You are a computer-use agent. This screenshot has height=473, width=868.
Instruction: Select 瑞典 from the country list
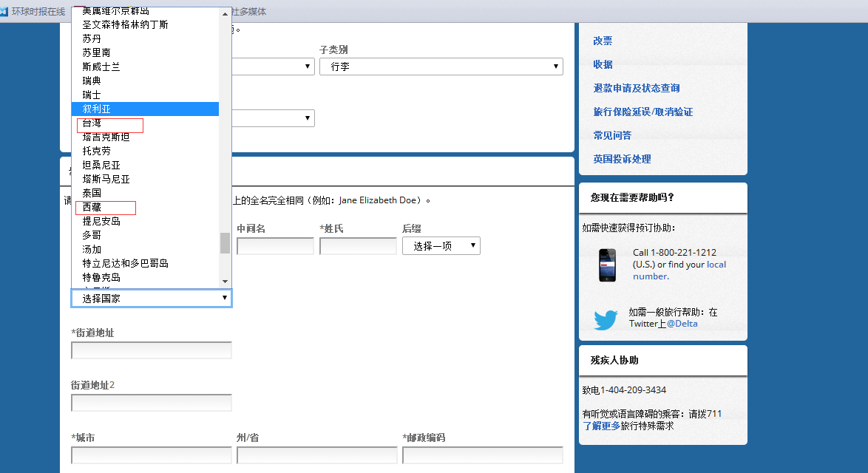[92, 81]
